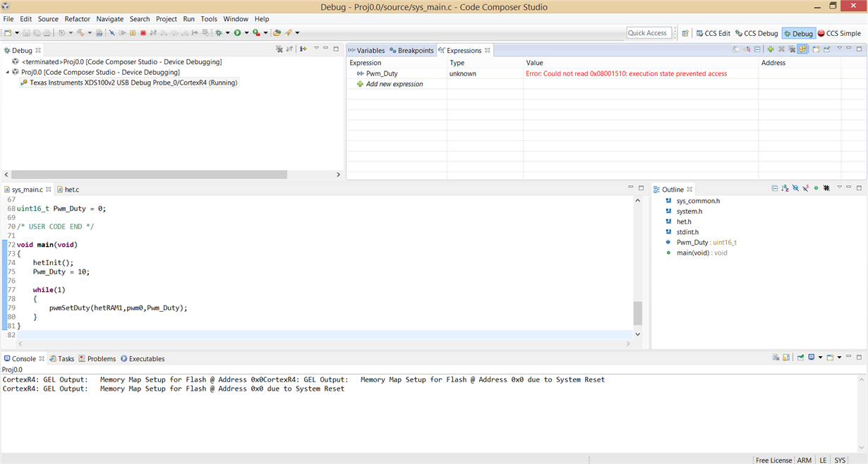This screenshot has width=868, height=464.
Task: Click Clear Console icon in Console view
Action: coord(776,358)
